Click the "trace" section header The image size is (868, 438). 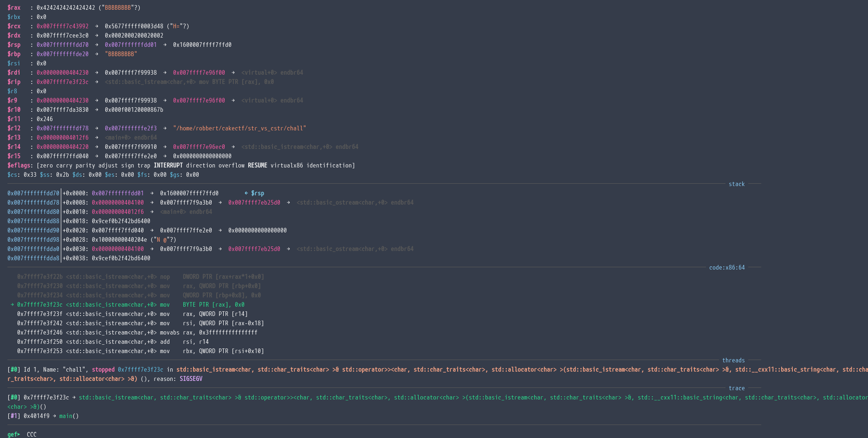[736, 388]
